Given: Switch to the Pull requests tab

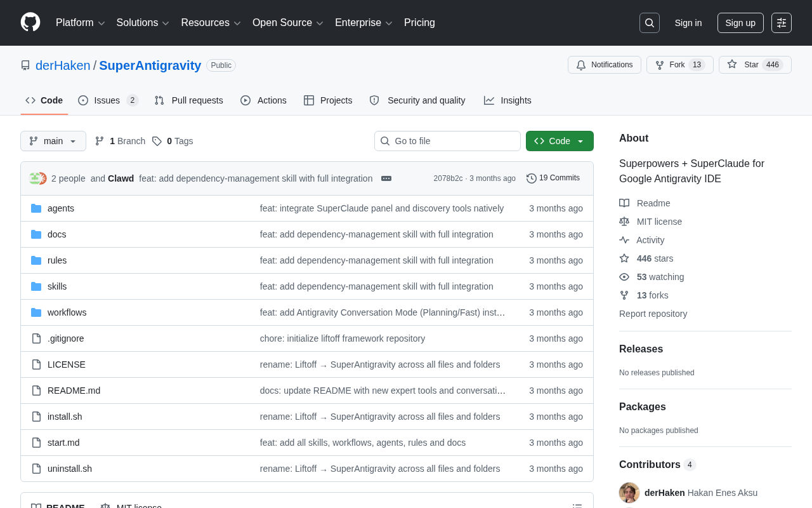Looking at the screenshot, I should click(188, 100).
